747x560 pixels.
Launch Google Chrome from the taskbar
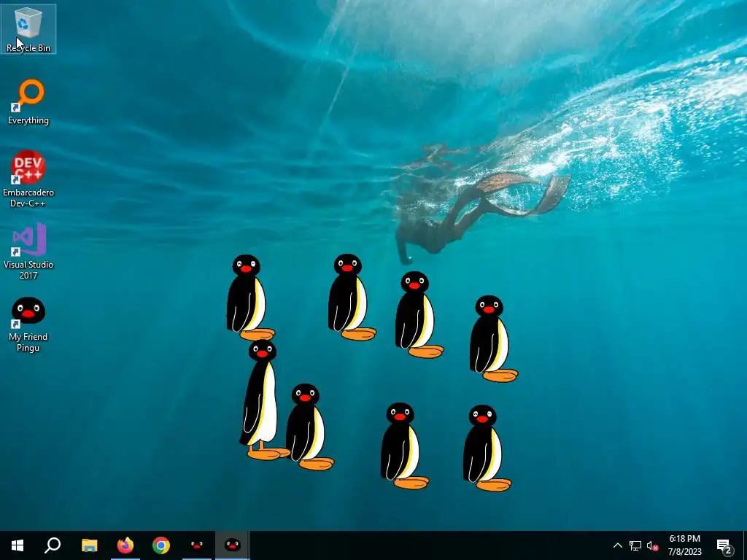161,545
